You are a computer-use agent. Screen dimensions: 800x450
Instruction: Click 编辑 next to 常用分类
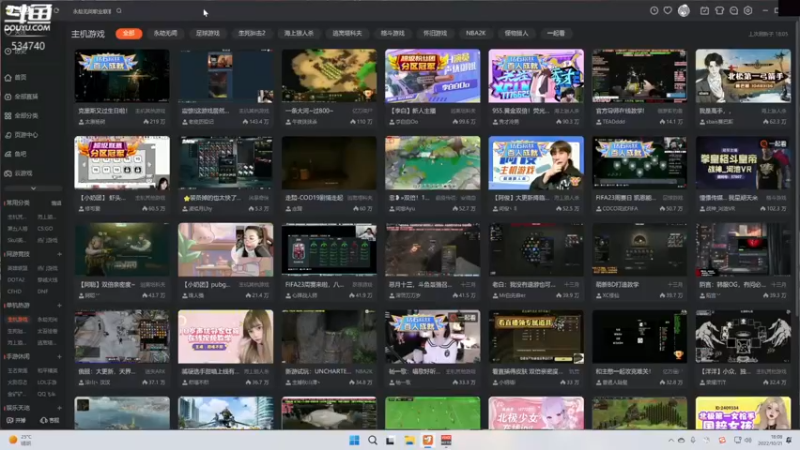point(56,203)
